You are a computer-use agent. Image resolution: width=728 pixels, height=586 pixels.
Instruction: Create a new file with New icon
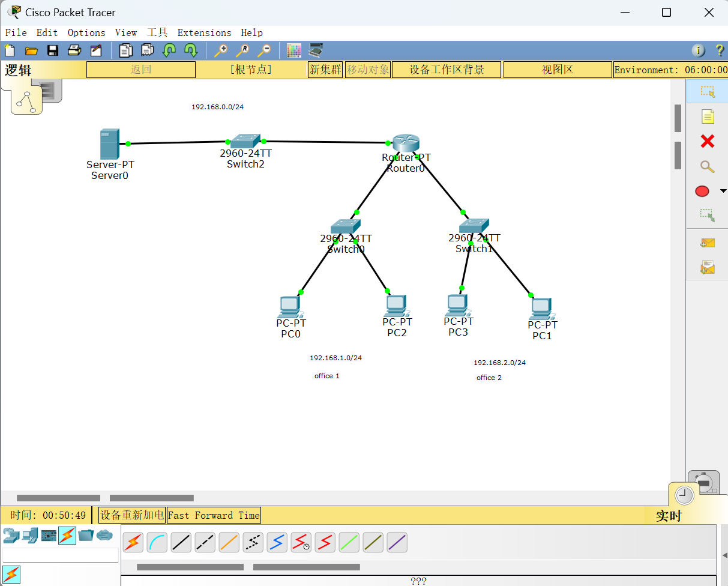(x=10, y=50)
